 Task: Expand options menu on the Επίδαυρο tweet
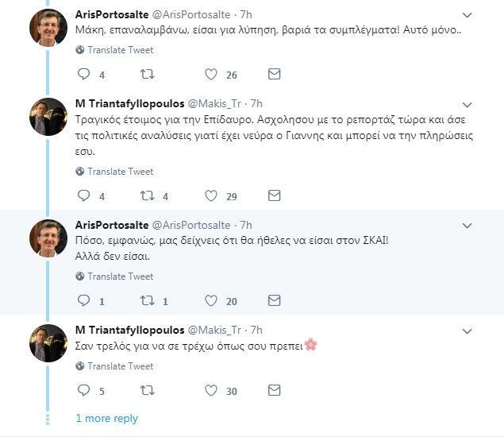tap(467, 105)
